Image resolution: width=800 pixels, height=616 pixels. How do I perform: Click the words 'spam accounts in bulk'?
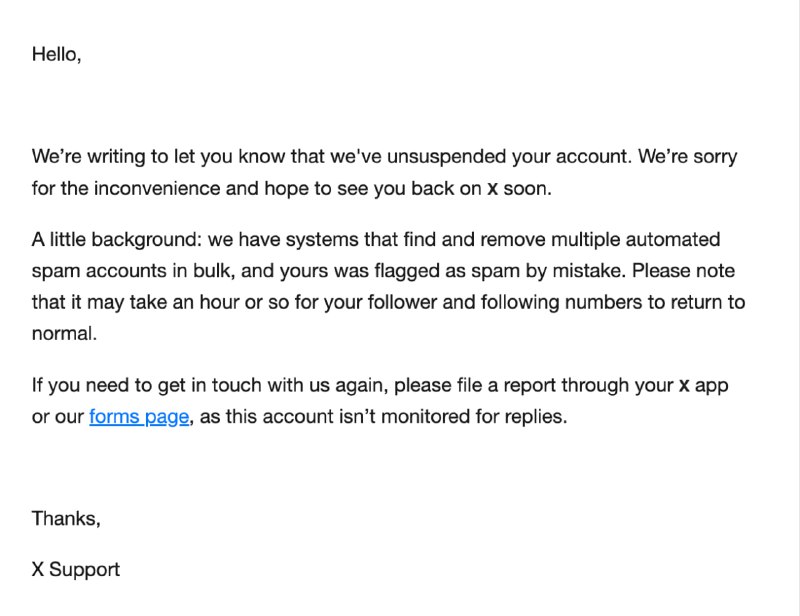pyautogui.click(x=132, y=270)
